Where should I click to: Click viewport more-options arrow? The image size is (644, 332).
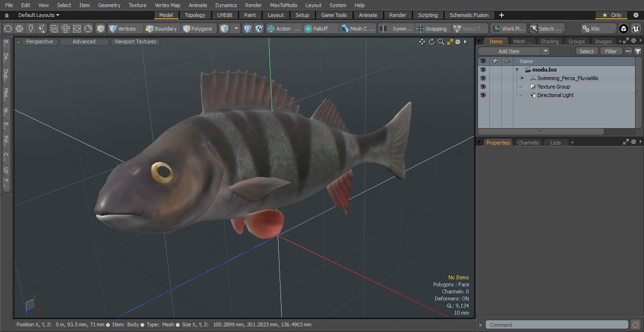(x=465, y=42)
